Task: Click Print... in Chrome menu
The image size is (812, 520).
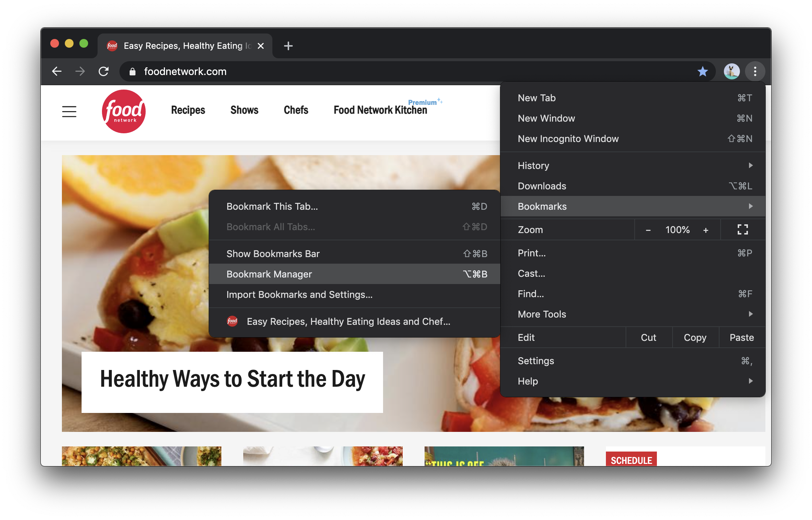Action: pyautogui.click(x=633, y=253)
